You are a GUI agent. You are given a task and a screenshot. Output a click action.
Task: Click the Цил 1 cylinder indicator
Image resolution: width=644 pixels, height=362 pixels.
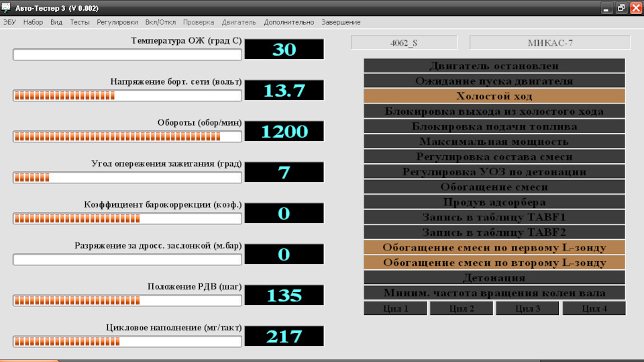(396, 308)
